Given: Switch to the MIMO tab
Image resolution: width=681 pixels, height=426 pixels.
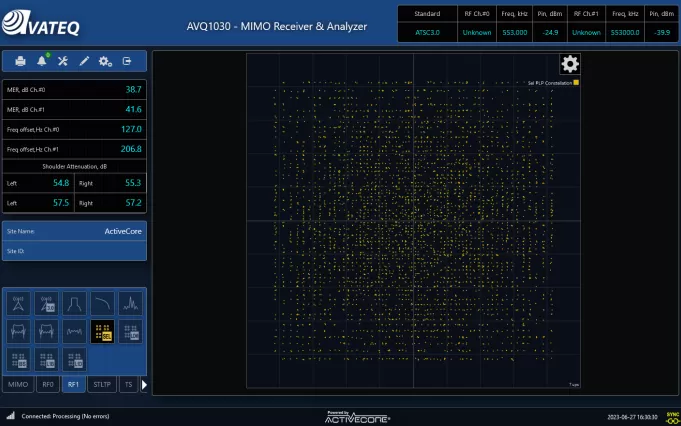Looking at the screenshot, I should pyautogui.click(x=18, y=384).
